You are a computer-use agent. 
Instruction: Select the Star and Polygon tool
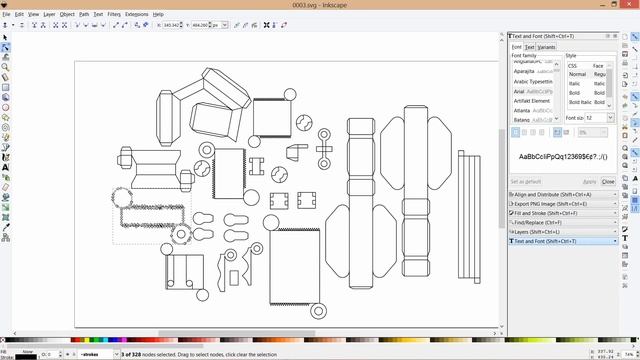click(x=5, y=117)
